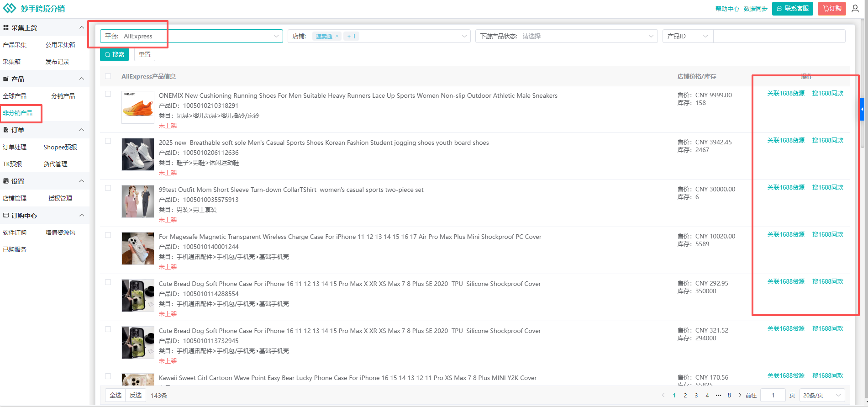868x407 pixels.
Task: Expand the 下游产品状态 dropdown
Action: 566,36
